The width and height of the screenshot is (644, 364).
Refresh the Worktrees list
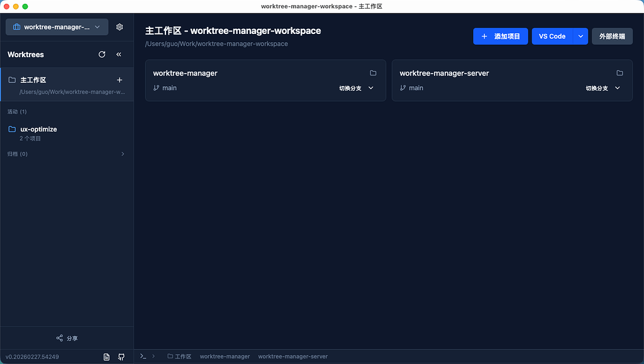[x=102, y=54]
